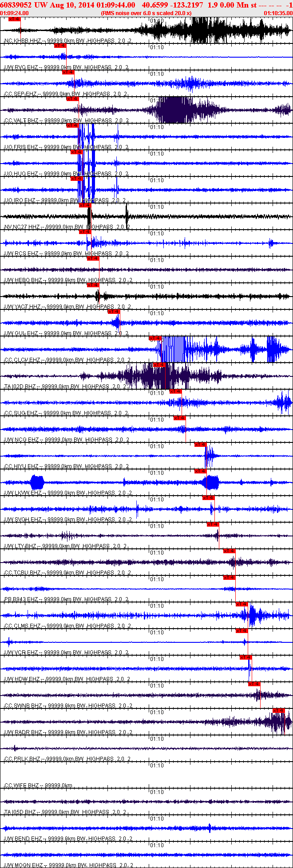Select the red pick flag on CC.CLMS.EHZ trace
Viewport: 293px width, 868px height.
click(242, 604)
